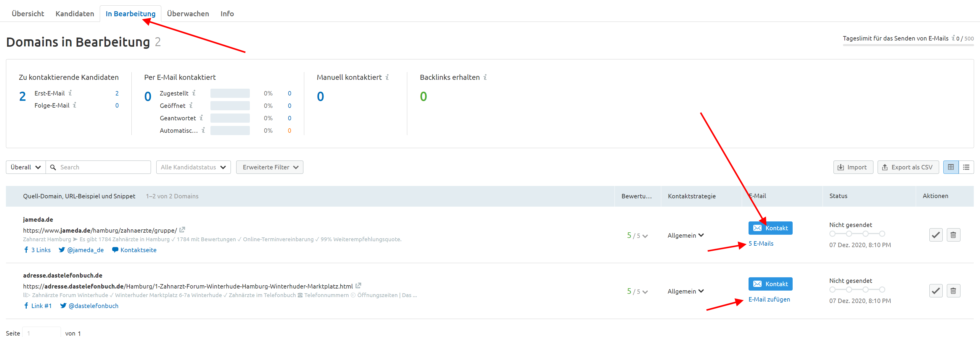Click the page number field
This screenshot has height=337, width=980.
(41, 333)
